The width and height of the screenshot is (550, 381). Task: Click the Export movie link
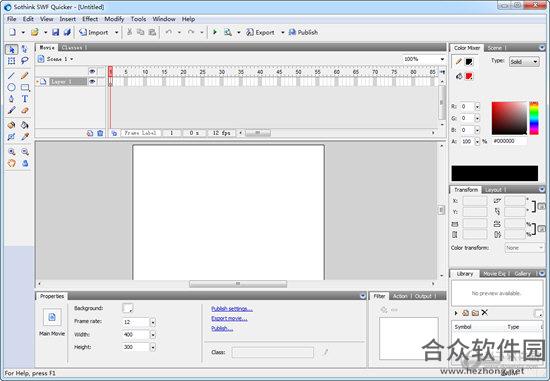coord(229,319)
